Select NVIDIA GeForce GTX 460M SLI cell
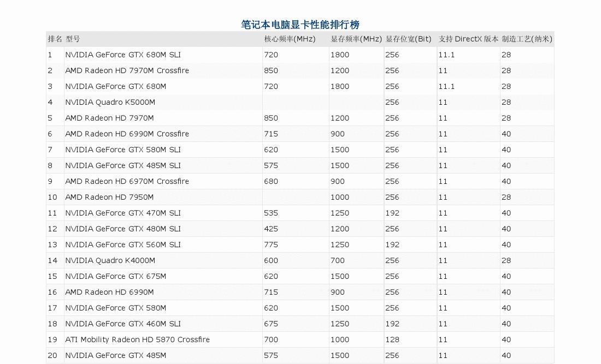Viewport: 601px width, 364px height. click(122, 324)
